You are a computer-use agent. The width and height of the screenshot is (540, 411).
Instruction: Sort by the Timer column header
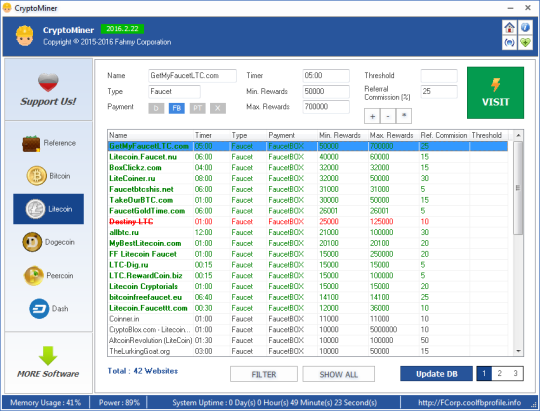(x=212, y=135)
